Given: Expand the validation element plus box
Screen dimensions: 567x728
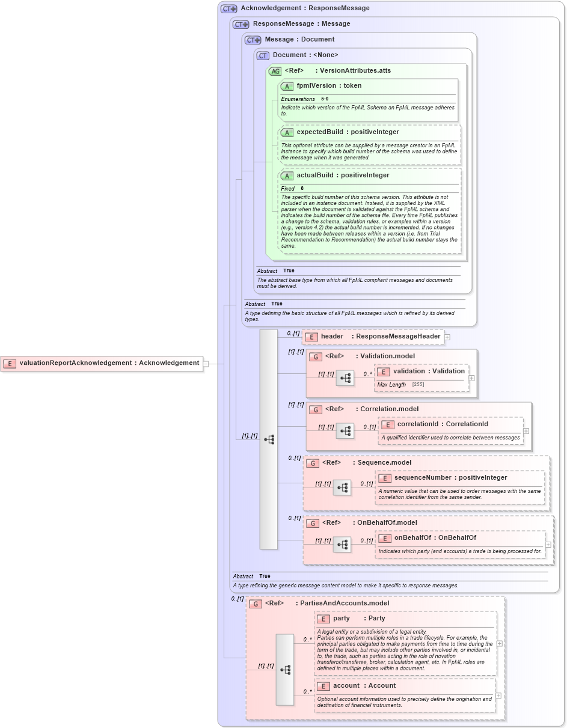Looking at the screenshot, I should click(x=472, y=378).
